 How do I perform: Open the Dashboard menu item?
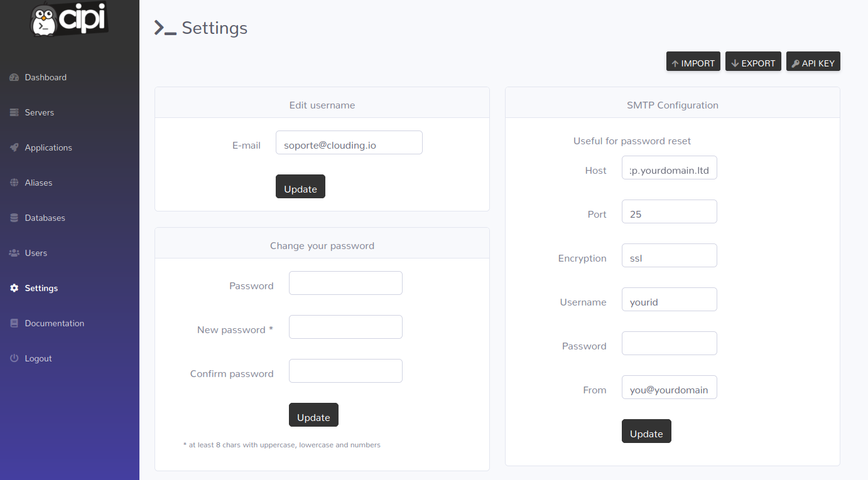[70, 78]
